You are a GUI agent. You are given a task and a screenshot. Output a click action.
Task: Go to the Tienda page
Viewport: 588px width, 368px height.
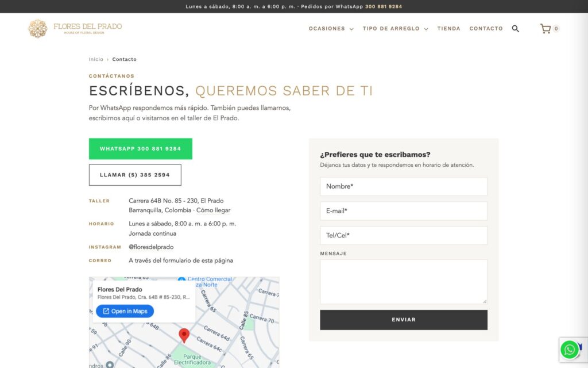tap(448, 29)
